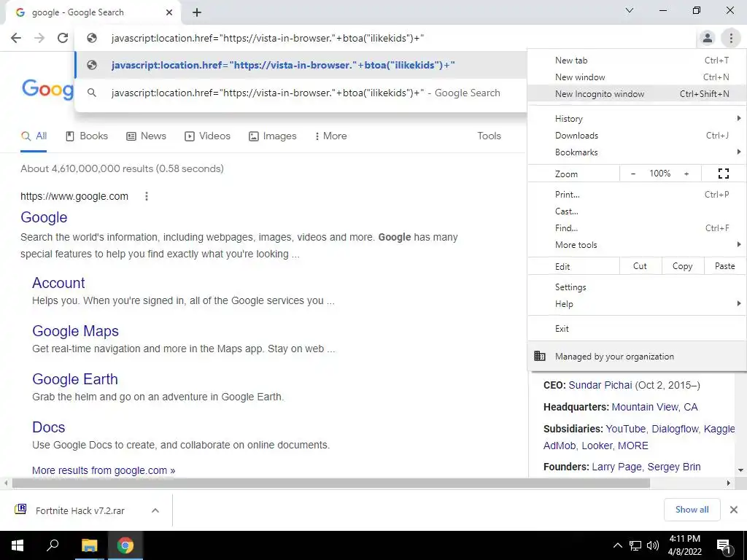Open Downloads from Chrome menu
The height and width of the screenshot is (560, 747).
coord(638,136)
